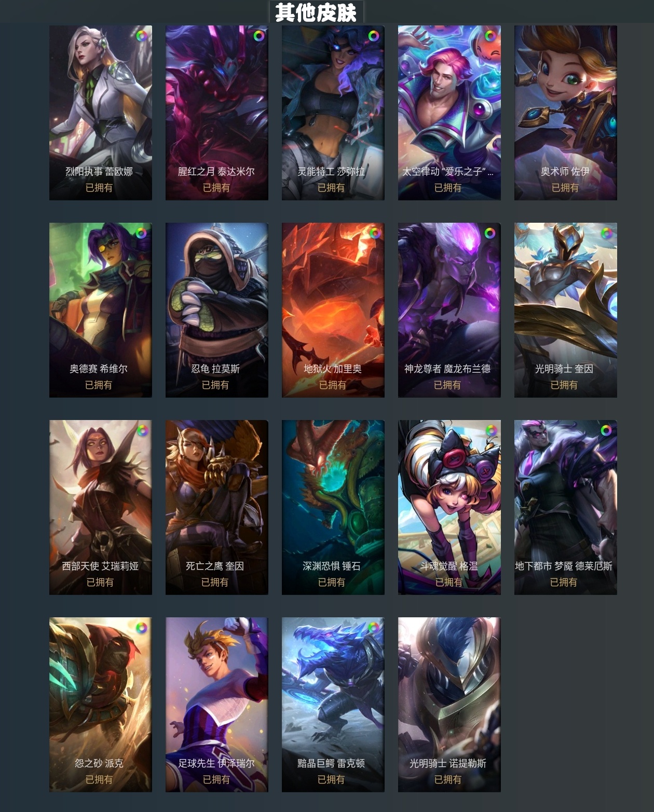Open chroma wheel on 地下都市 梦魇 德莱厄斯 card
The image size is (654, 812).
click(x=606, y=430)
